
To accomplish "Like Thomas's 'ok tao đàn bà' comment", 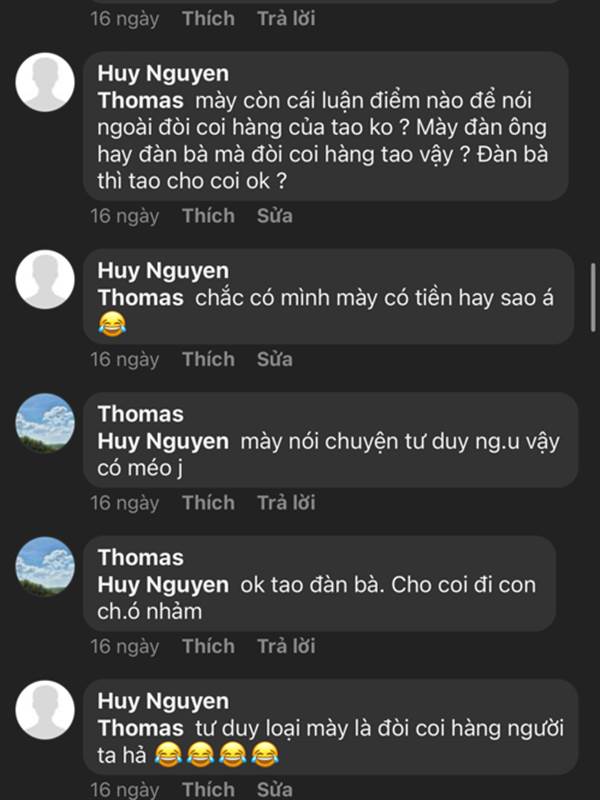I will (x=208, y=647).
